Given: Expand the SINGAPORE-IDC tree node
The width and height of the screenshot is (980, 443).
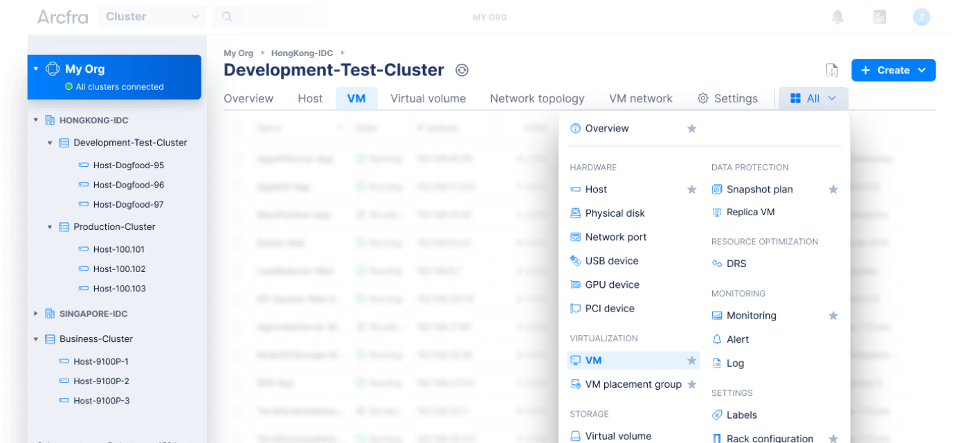Looking at the screenshot, I should tap(36, 314).
